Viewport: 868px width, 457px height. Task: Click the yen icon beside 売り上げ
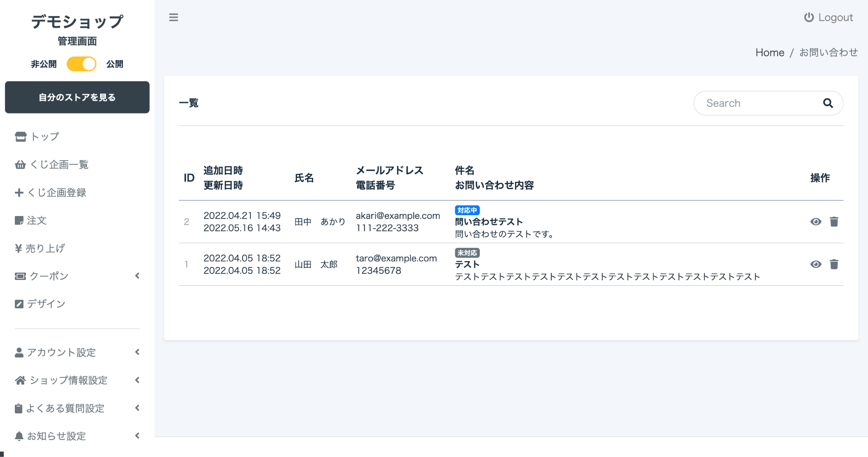tap(18, 248)
